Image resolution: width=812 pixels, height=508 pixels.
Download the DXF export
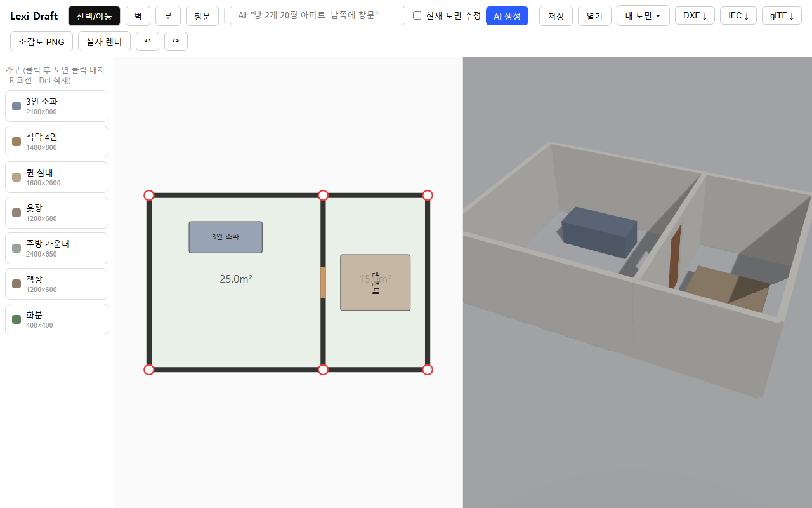tap(695, 16)
